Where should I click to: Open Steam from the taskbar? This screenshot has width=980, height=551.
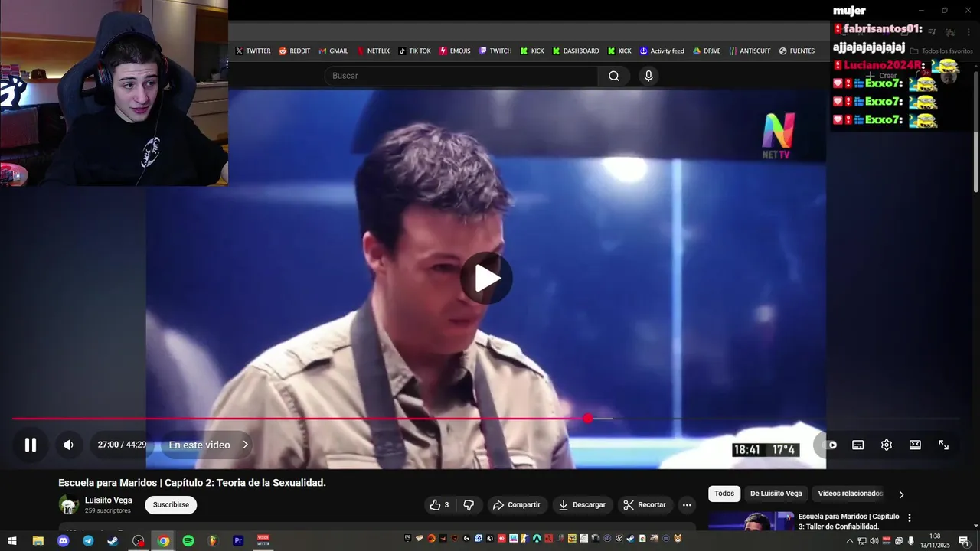[x=113, y=541]
